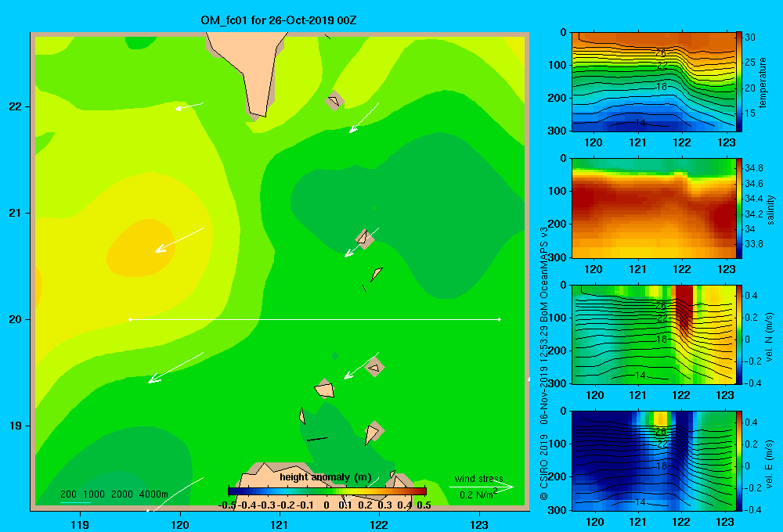Click the vel. E color scale bar

[x=739, y=461]
